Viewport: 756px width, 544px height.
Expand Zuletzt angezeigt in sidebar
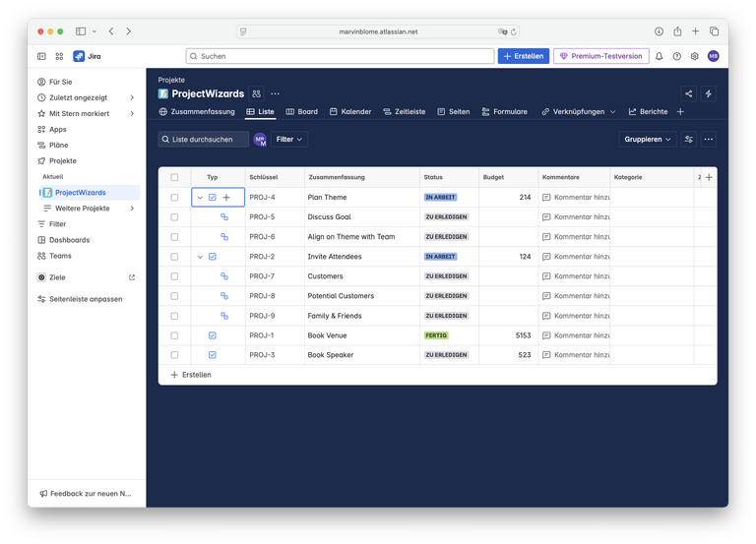(x=132, y=97)
